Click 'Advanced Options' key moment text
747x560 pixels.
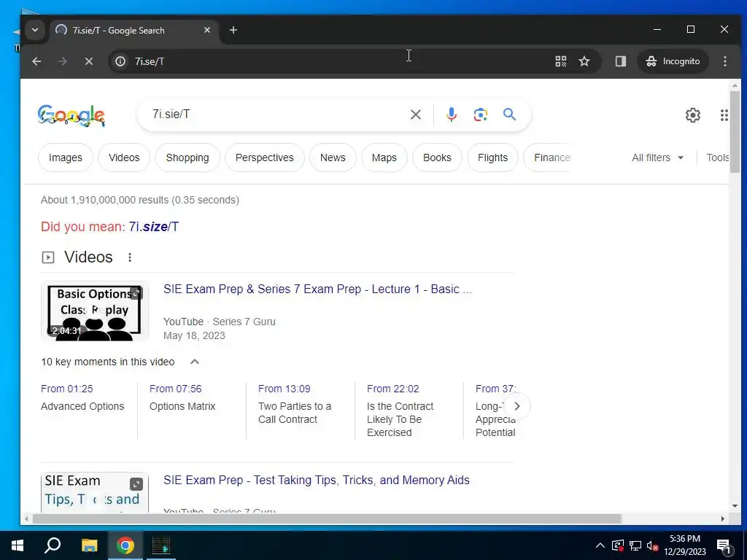(82, 406)
